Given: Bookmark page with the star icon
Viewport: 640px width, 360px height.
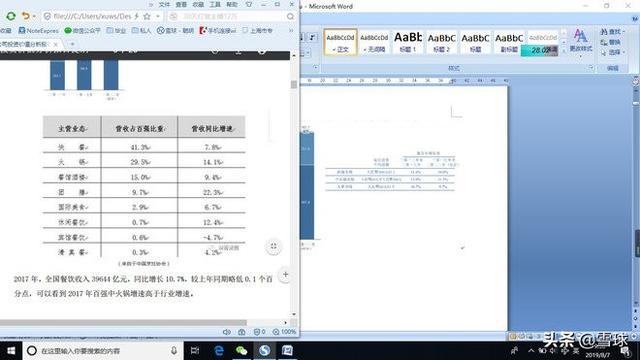Looking at the screenshot, I should click(x=147, y=16).
